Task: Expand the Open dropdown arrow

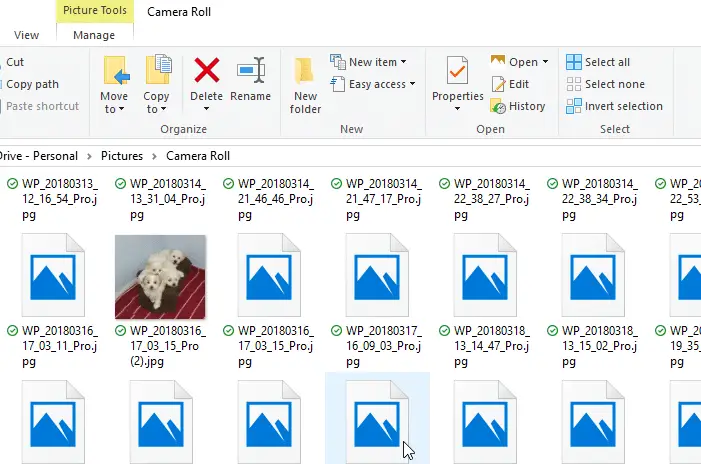Action: coord(545,62)
